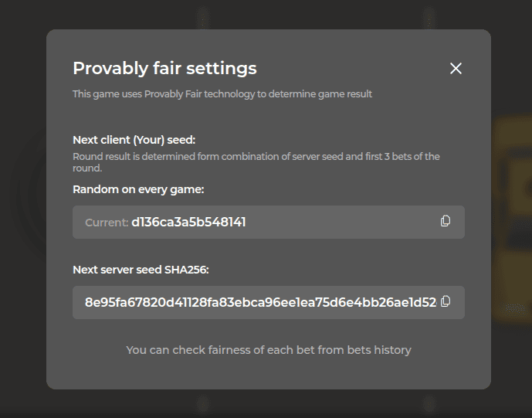
Task: Copy the next server seed SHA256 hash
Action: [446, 301]
